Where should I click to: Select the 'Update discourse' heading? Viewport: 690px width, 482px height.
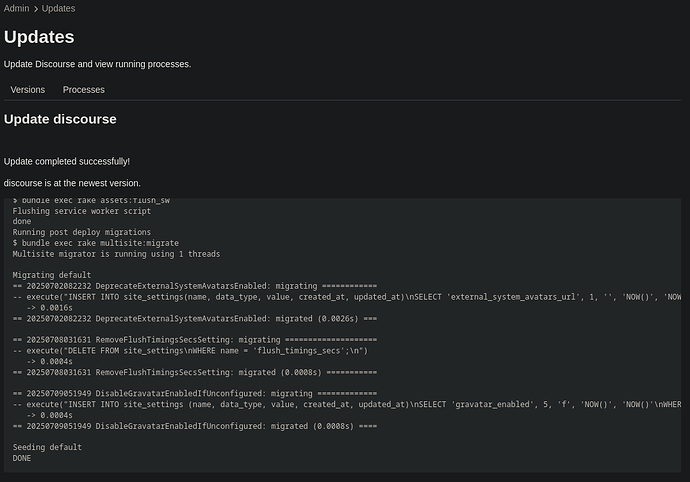click(x=60, y=119)
